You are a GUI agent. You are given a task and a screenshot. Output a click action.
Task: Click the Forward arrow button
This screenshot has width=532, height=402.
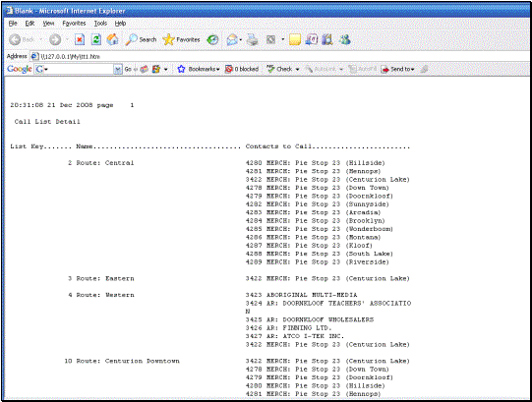[55, 39]
